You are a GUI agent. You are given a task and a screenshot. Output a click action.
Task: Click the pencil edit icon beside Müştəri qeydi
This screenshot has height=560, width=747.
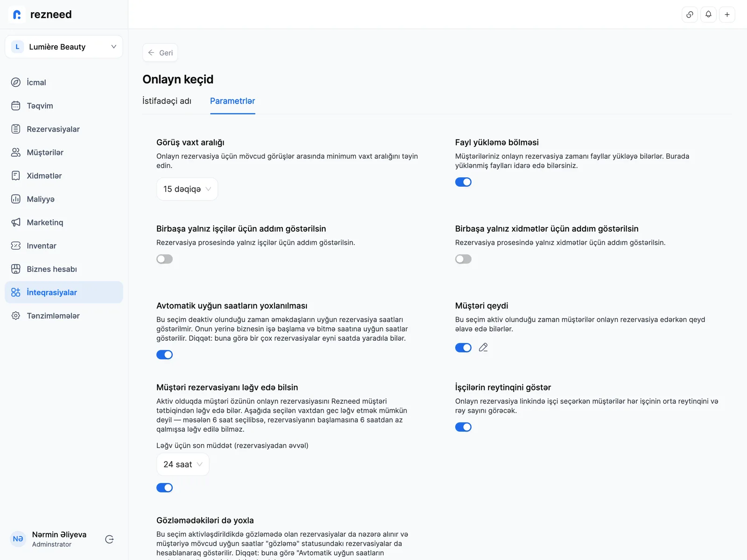click(483, 347)
